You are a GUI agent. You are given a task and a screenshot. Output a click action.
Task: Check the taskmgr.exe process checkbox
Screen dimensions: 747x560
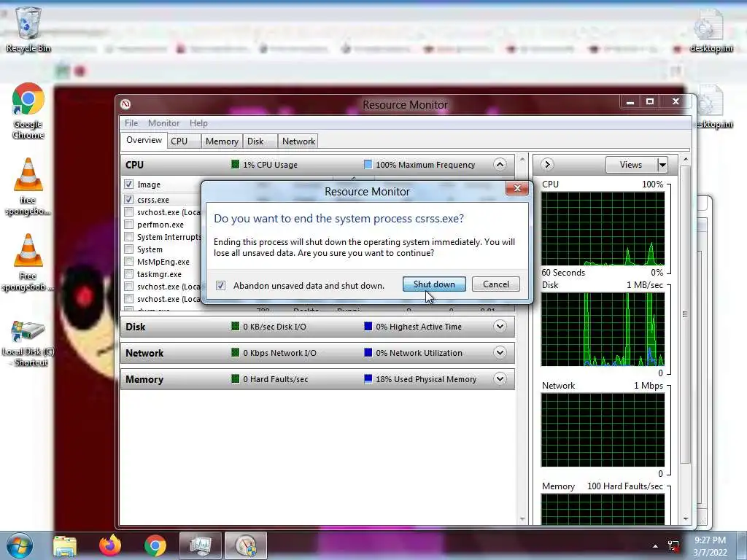click(x=128, y=274)
